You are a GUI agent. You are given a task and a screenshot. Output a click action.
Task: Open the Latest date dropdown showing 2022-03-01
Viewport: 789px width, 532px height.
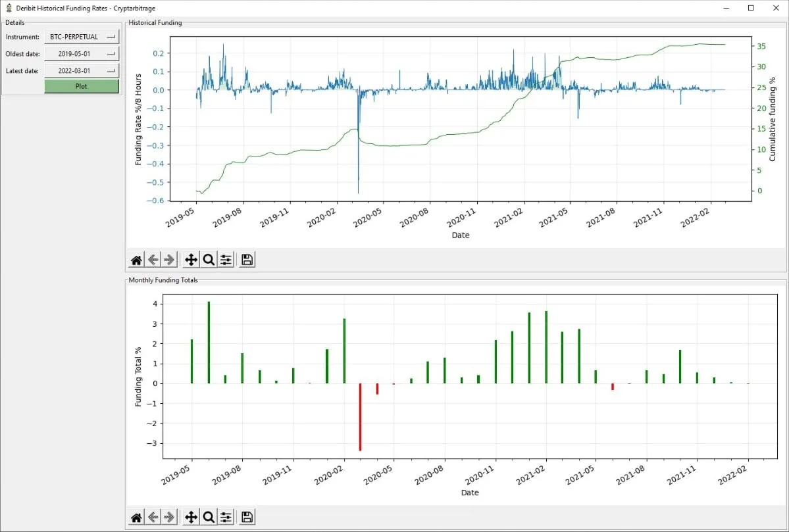(x=82, y=71)
